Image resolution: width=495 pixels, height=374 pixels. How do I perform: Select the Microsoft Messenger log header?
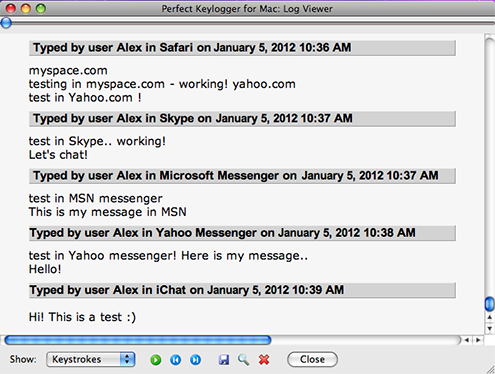click(242, 176)
